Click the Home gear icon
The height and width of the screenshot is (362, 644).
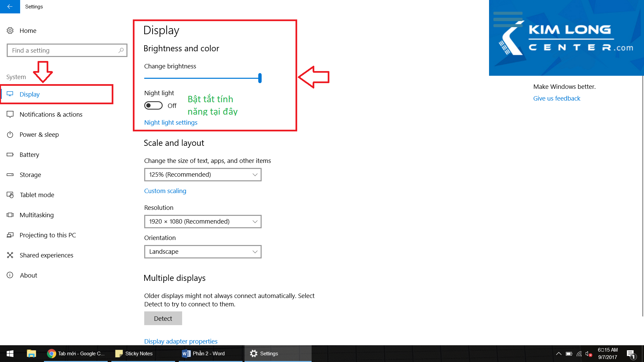tap(10, 31)
